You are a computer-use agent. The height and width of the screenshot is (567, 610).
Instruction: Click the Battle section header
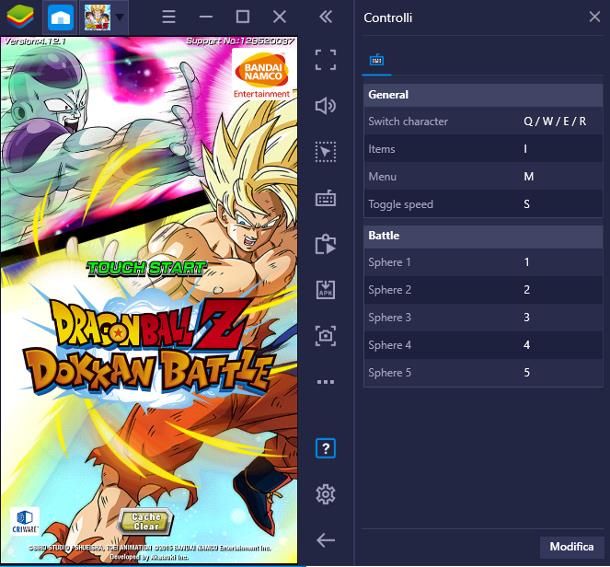(x=483, y=235)
